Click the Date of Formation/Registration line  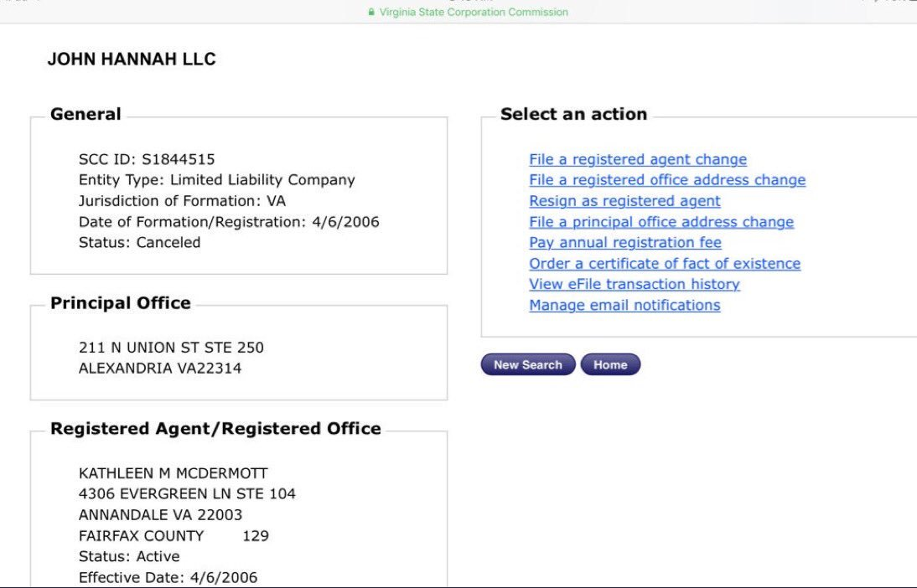pyautogui.click(x=229, y=222)
